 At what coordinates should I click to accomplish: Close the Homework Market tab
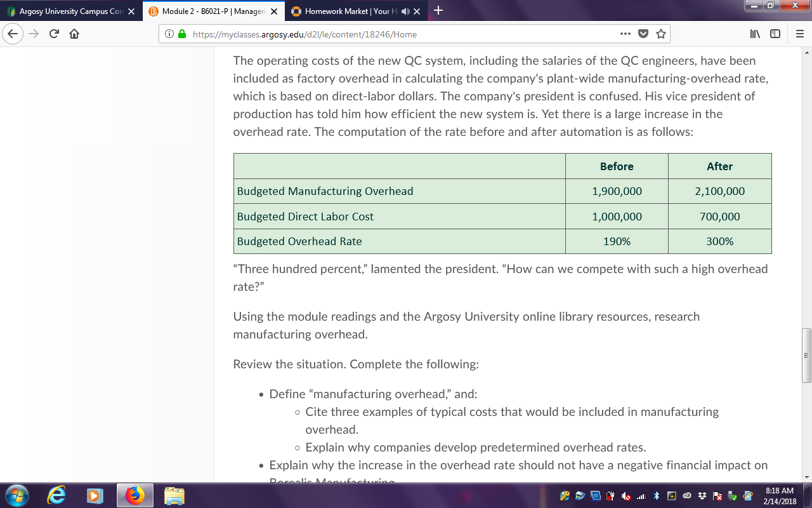coord(417,11)
